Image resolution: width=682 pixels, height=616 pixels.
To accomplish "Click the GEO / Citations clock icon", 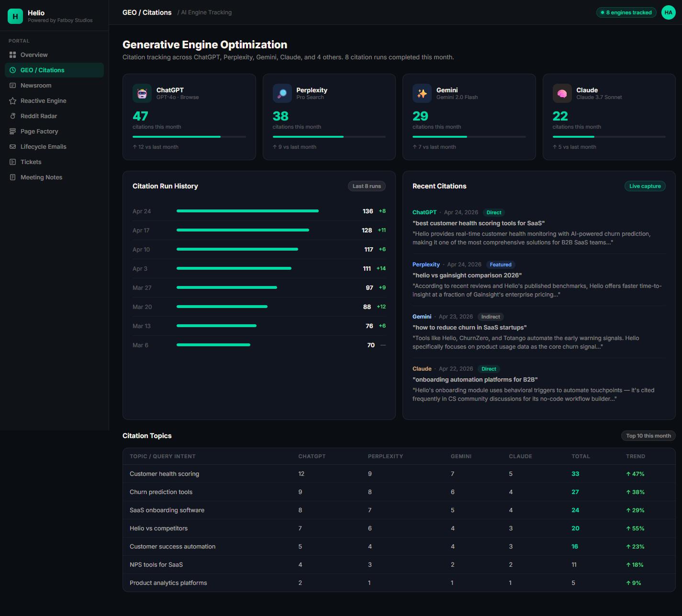I will (13, 70).
